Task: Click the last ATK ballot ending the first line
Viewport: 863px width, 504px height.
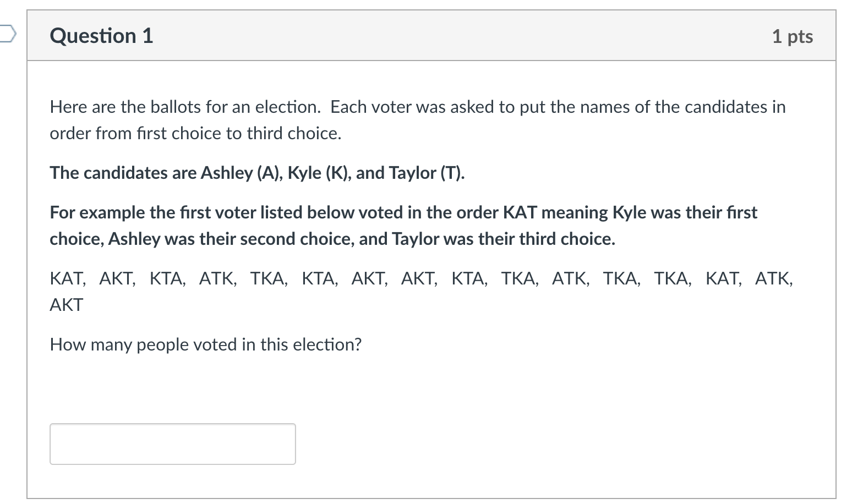Action: [x=773, y=278]
